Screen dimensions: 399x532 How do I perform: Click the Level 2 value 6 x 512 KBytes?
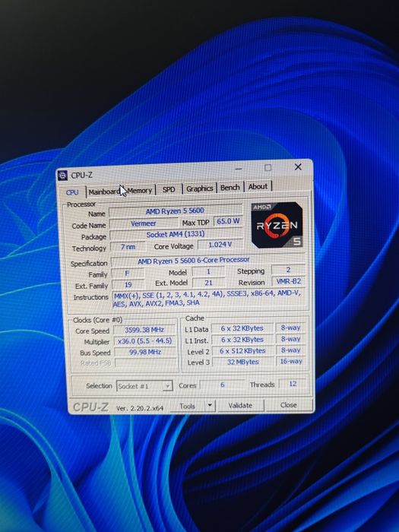coord(242,351)
